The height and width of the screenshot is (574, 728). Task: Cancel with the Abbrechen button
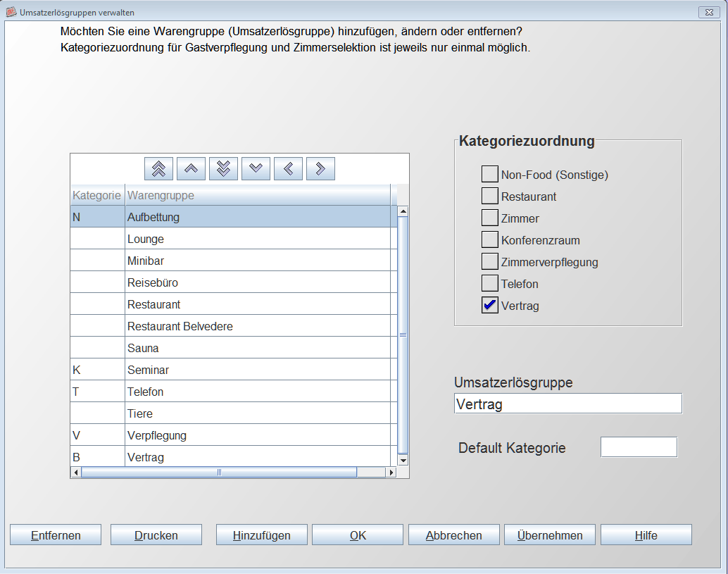coord(454,535)
